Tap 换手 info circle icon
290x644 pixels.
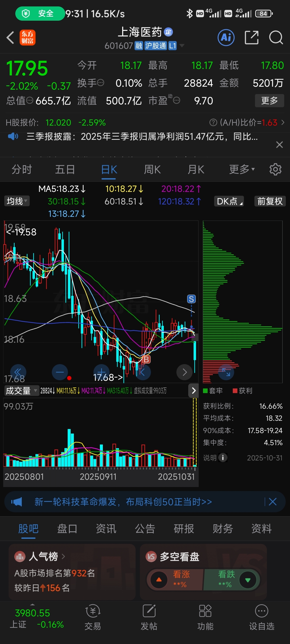click(x=101, y=83)
